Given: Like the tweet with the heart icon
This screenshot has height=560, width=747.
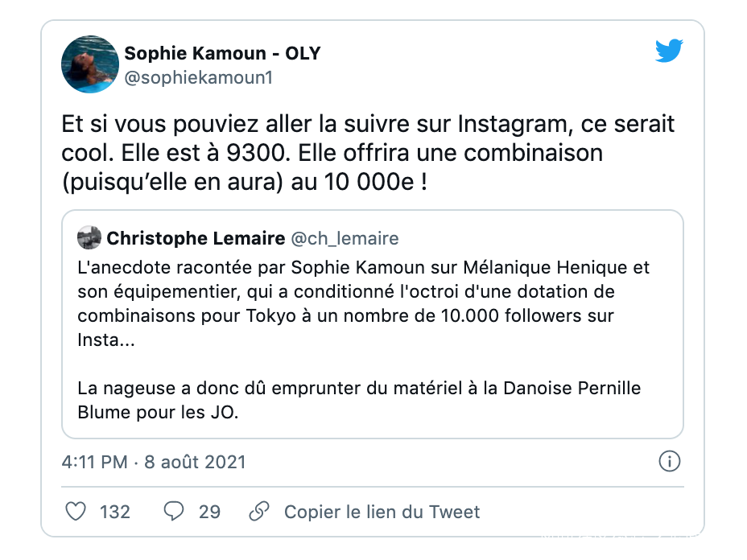Looking at the screenshot, I should [x=75, y=512].
